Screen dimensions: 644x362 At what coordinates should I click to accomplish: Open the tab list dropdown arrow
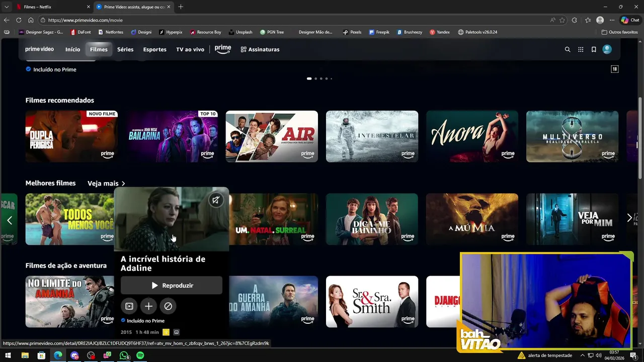pos(6,7)
